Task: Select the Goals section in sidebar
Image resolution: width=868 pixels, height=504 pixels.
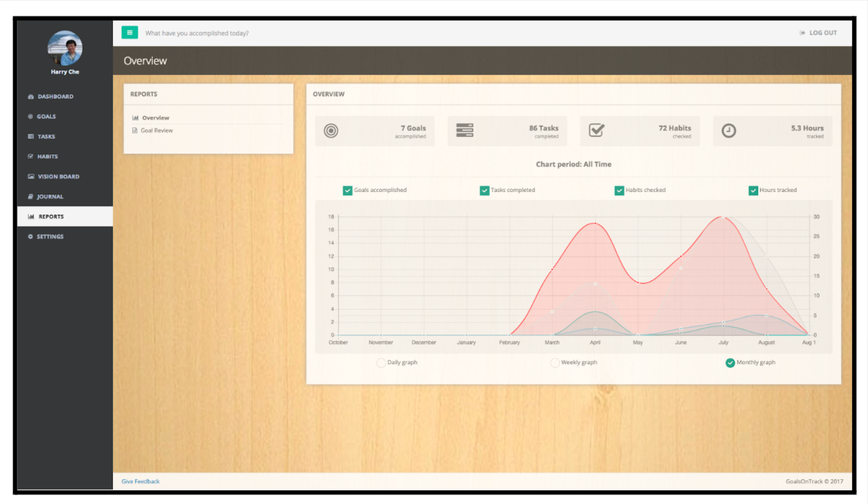Action: click(x=45, y=116)
